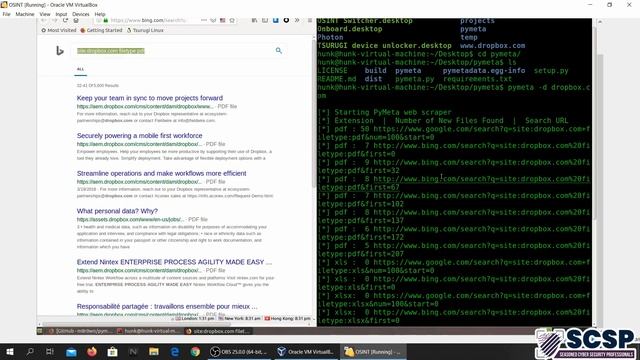Switch to the GitHub pymeta taskbar window
Image resolution: width=640 pixels, height=360 pixels.
pyautogui.click(x=80, y=331)
